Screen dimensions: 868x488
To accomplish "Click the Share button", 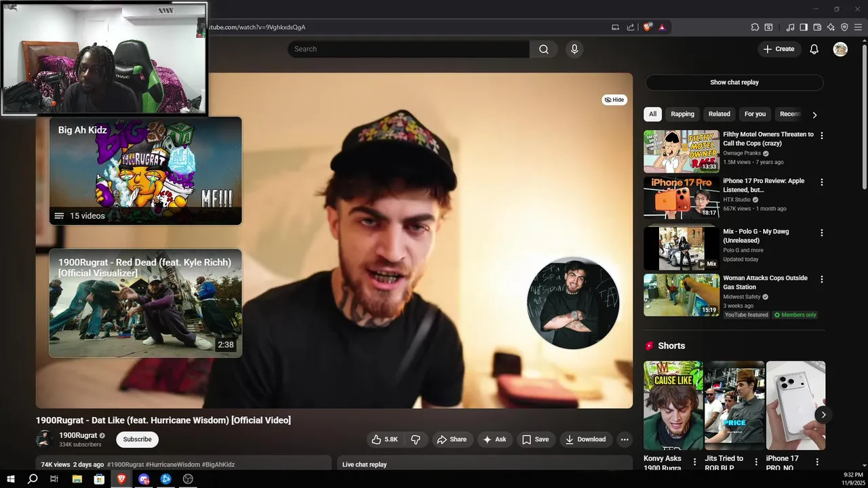I will [x=452, y=439].
